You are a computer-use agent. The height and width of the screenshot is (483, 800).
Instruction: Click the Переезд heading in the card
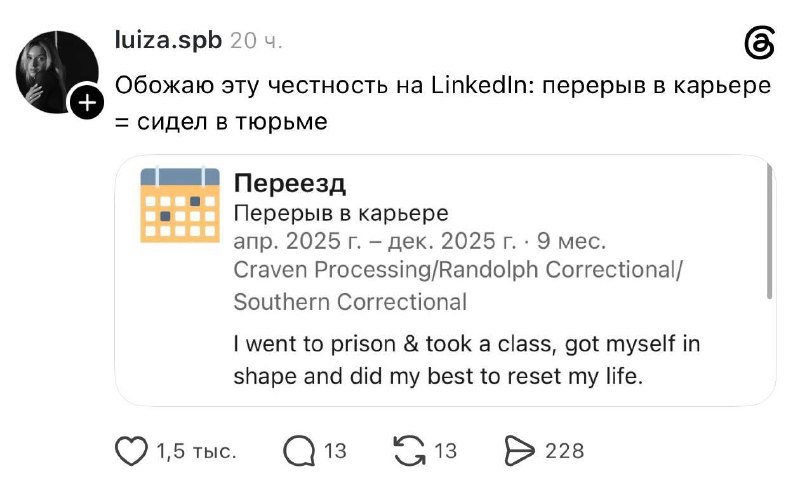click(290, 184)
